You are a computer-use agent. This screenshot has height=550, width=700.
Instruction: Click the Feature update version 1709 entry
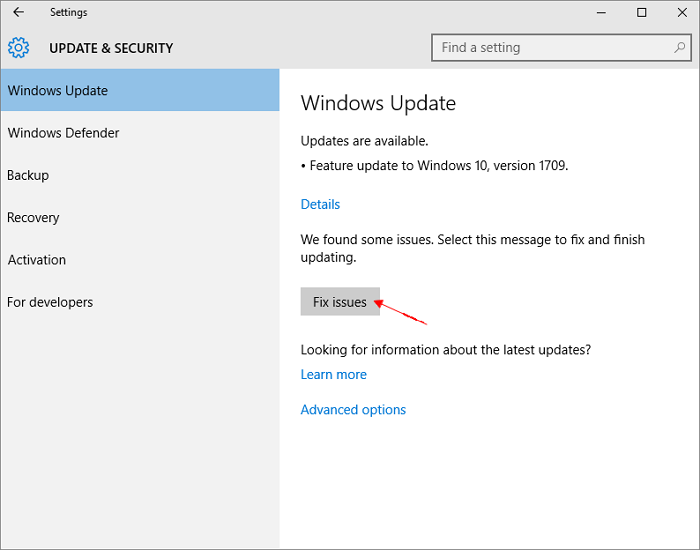pyautogui.click(x=438, y=166)
